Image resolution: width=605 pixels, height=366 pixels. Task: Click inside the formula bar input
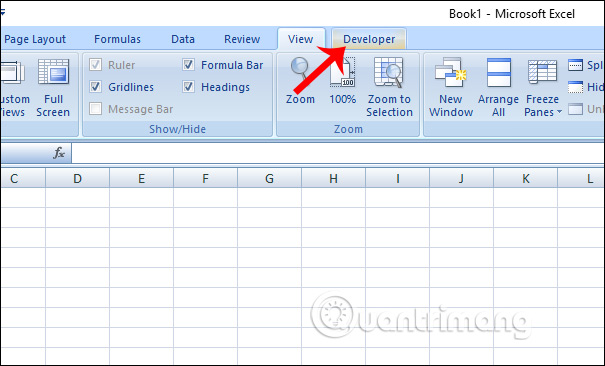pos(338,153)
